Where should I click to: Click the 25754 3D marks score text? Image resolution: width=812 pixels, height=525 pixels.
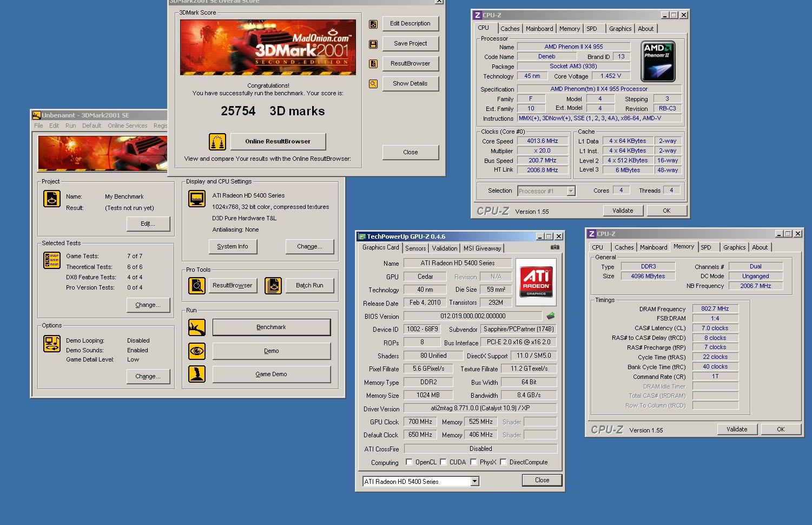point(273,111)
